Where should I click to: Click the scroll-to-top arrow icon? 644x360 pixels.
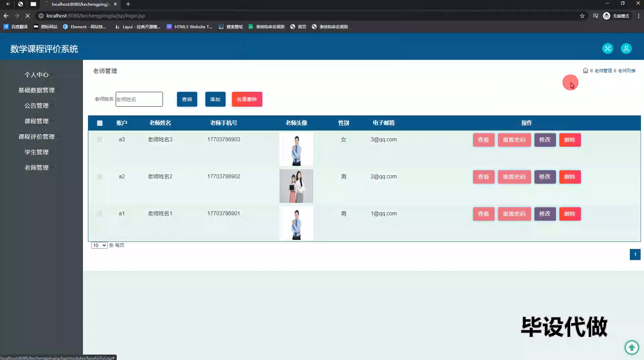[x=632, y=347]
